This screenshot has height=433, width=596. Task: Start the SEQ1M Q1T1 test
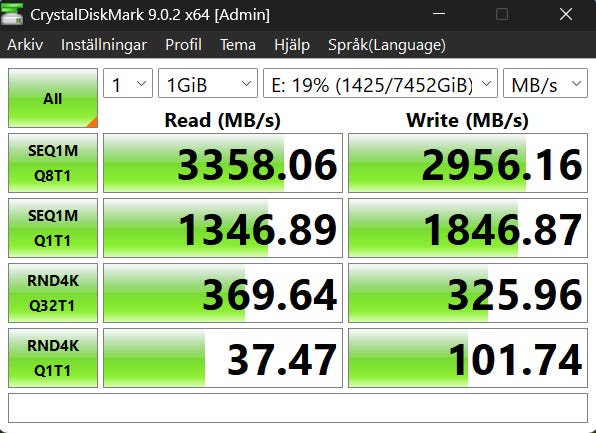pyautogui.click(x=53, y=228)
